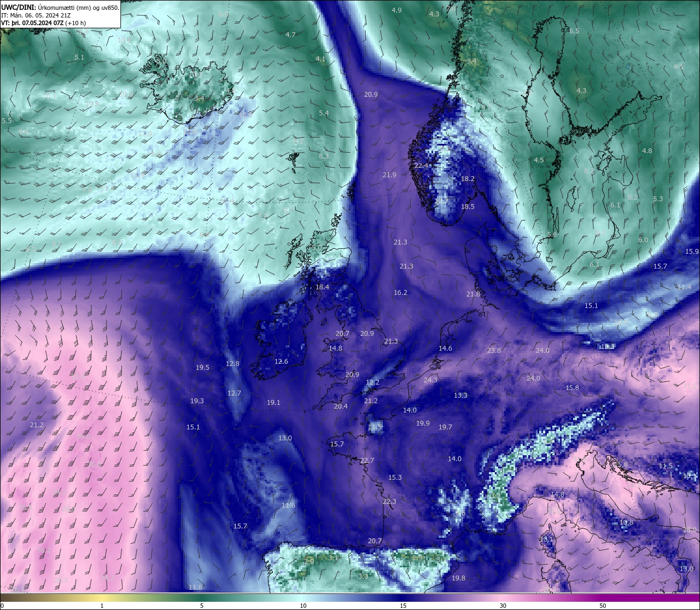Image resolution: width=700 pixels, height=610 pixels.
Task: Click the colour scale tick label 5
Action: coord(202,606)
